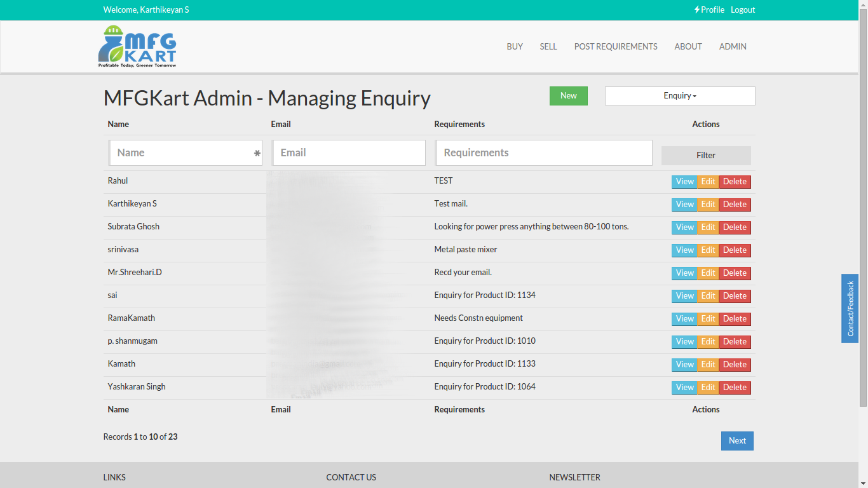
Task: Open the BUY menu item
Action: pos(515,46)
